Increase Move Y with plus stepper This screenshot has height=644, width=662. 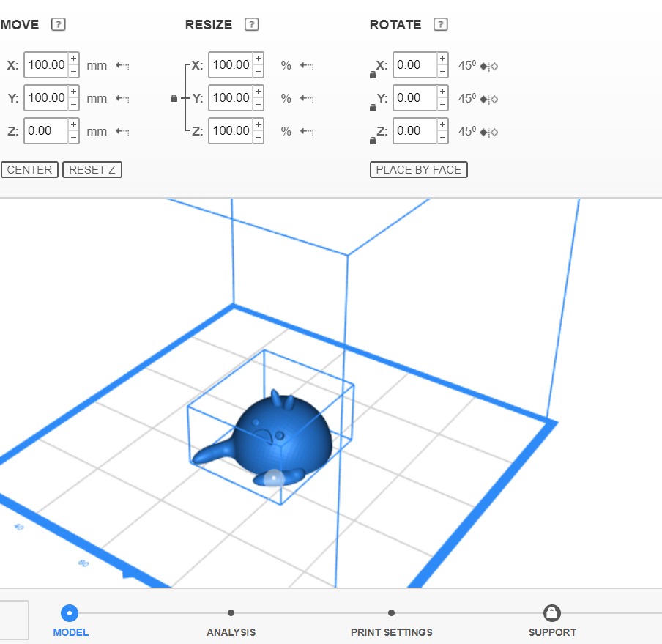pos(73,92)
